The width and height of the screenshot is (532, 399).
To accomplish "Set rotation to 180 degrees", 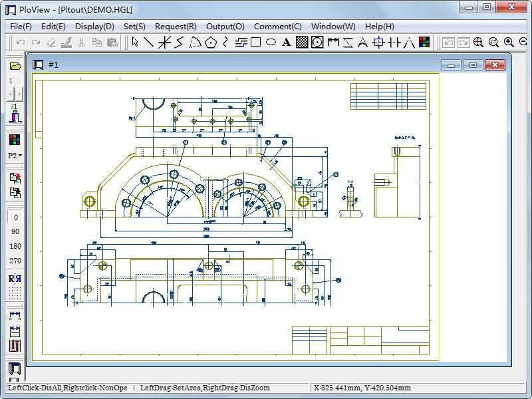I will (15, 247).
